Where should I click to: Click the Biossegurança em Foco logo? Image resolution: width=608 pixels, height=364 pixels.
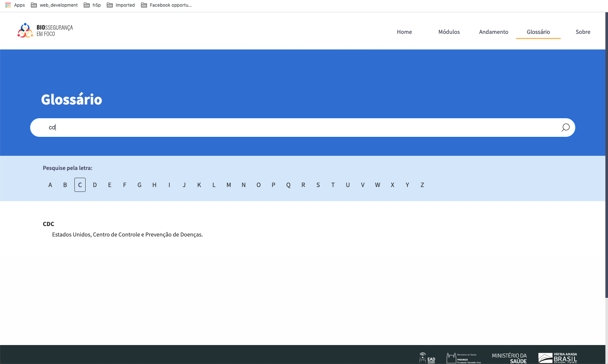point(45,30)
